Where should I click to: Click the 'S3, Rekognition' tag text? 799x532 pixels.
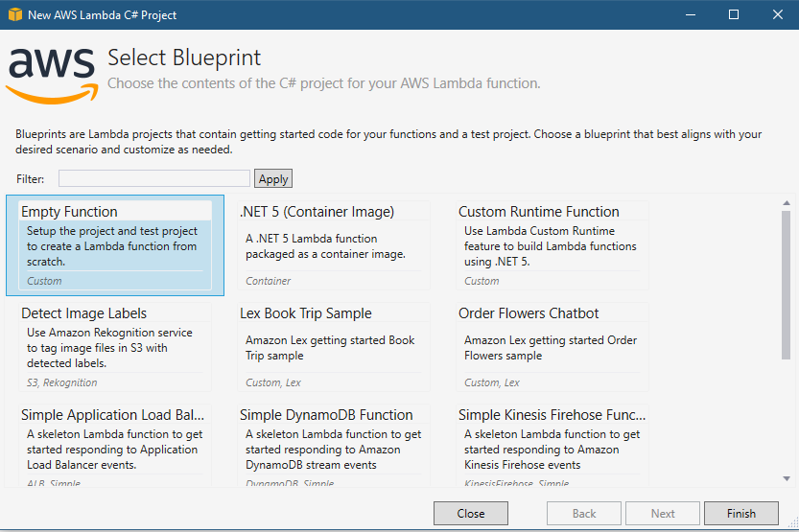point(62,382)
